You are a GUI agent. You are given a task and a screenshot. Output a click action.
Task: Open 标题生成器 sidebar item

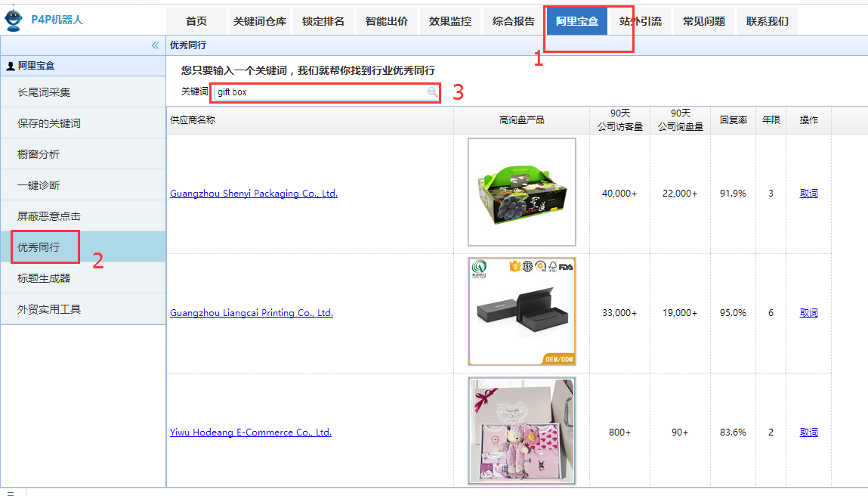[83, 278]
